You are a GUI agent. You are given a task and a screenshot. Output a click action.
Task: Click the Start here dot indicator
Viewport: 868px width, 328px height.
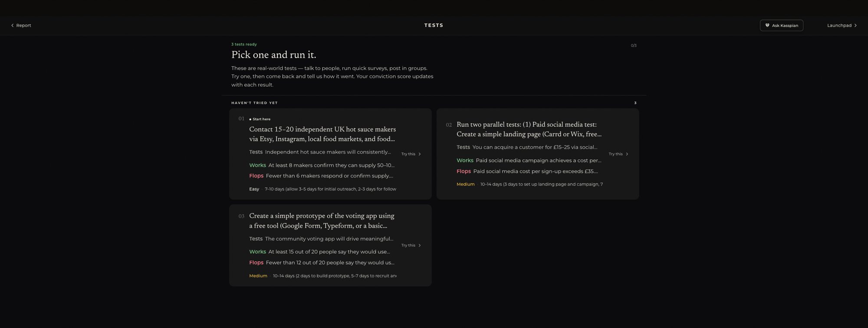point(250,119)
